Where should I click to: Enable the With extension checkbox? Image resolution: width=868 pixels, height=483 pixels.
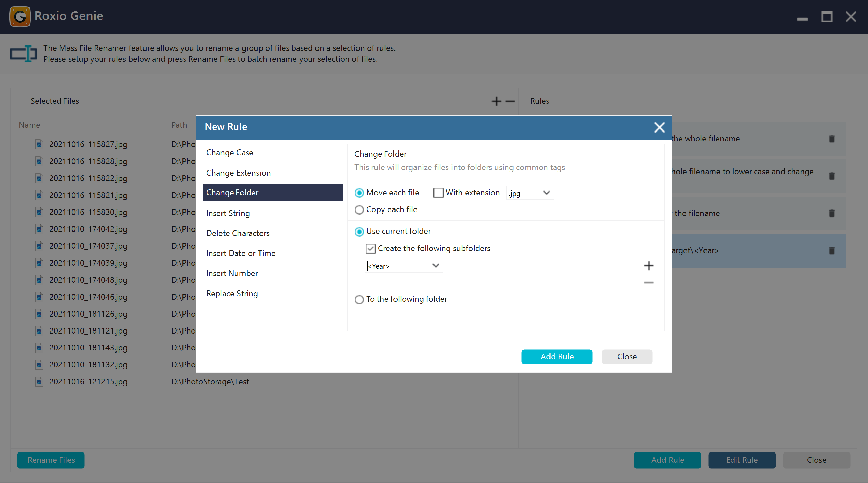pyautogui.click(x=438, y=193)
